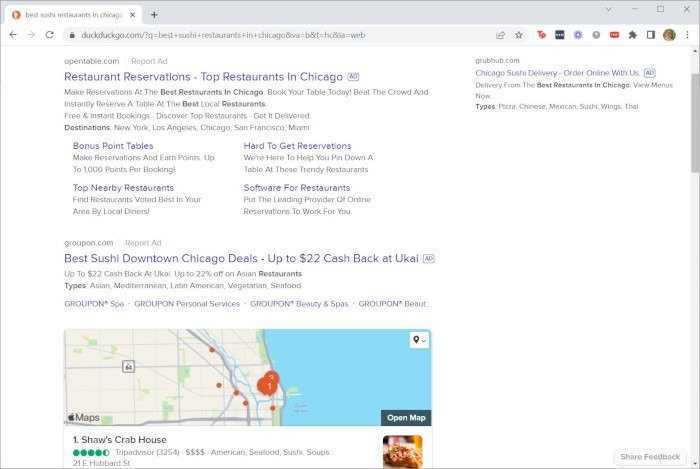This screenshot has width=700, height=469.
Task: Go back to the previous page
Action: pyautogui.click(x=13, y=35)
